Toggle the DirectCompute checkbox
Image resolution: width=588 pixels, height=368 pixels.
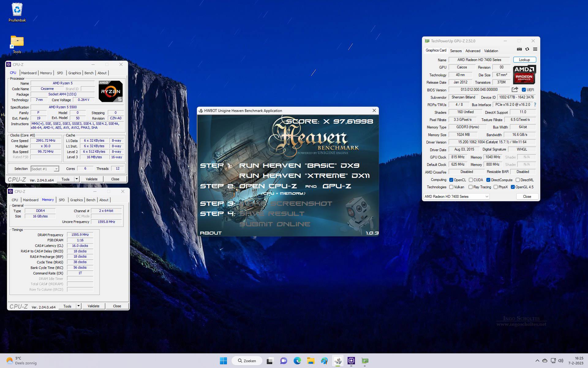pos(488,180)
